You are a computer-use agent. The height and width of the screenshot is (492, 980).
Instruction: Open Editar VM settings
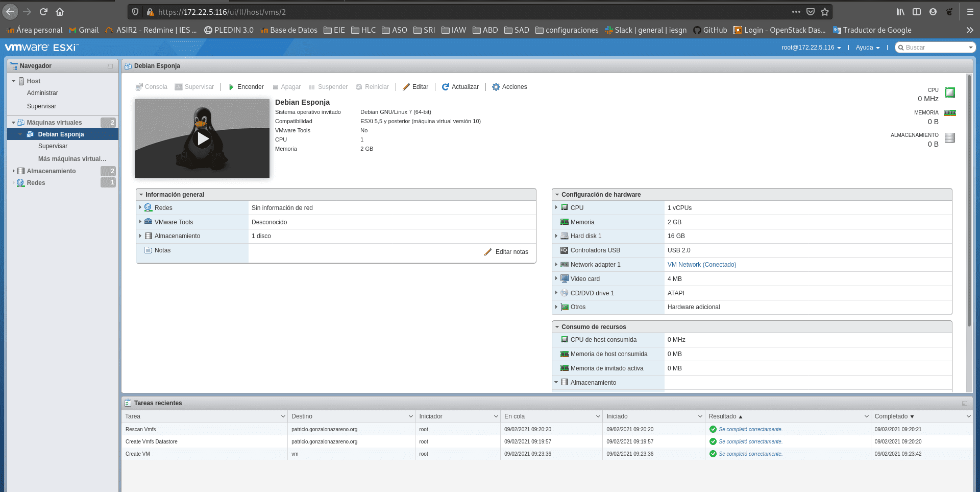point(415,87)
